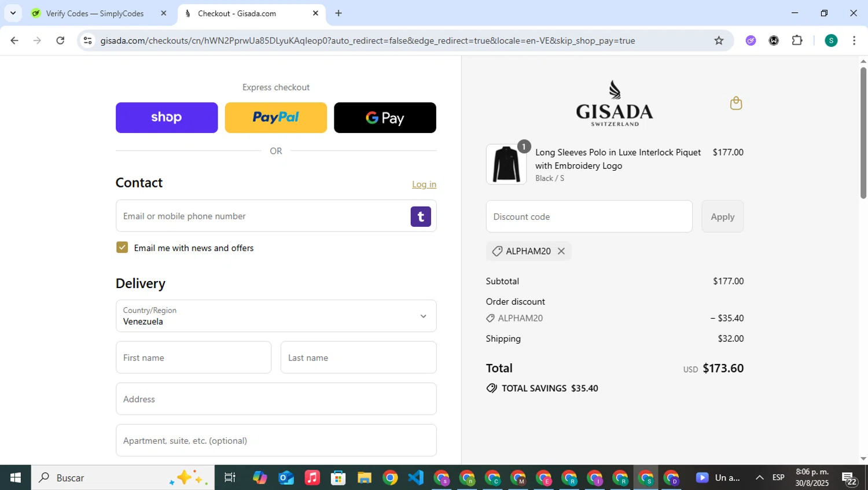Open the shopping bag cart icon
Image resolution: width=868 pixels, height=490 pixels.
click(736, 103)
